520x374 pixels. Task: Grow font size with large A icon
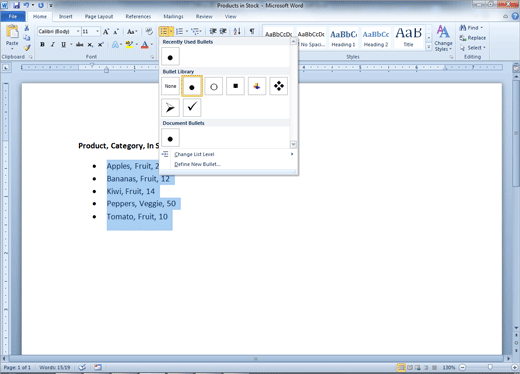pyautogui.click(x=106, y=32)
